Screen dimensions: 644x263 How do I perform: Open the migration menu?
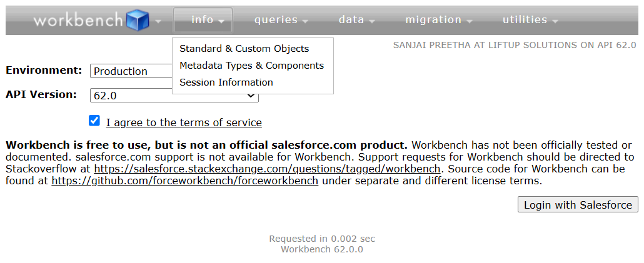click(x=438, y=20)
